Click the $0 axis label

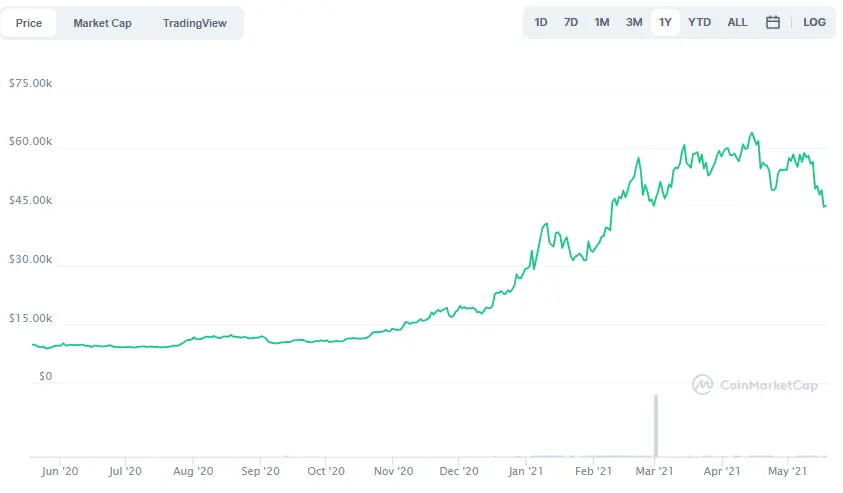(46, 376)
